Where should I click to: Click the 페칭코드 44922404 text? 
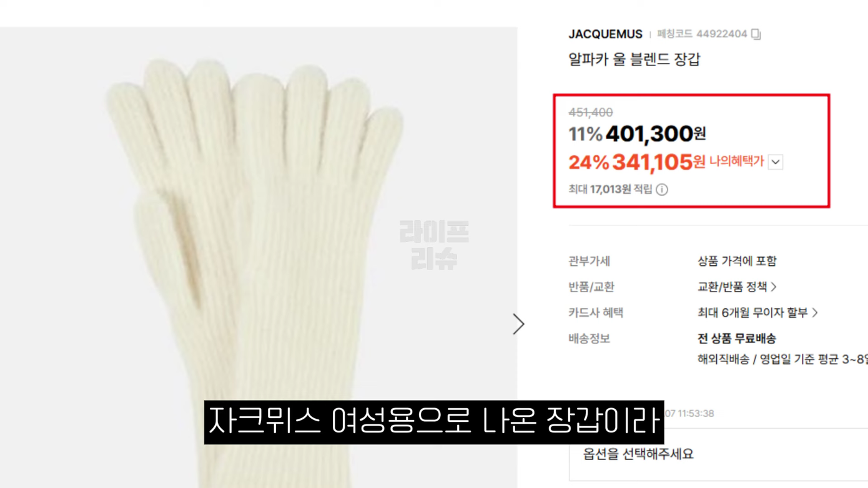[702, 34]
